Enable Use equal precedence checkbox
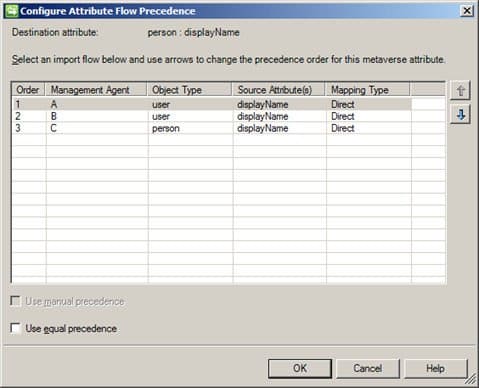Screen dimensions: 479x388 16,328
